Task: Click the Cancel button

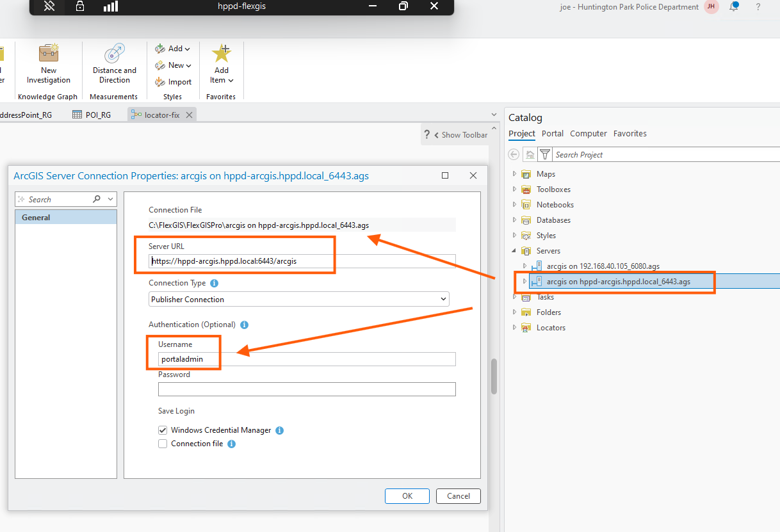Action: [x=458, y=496]
